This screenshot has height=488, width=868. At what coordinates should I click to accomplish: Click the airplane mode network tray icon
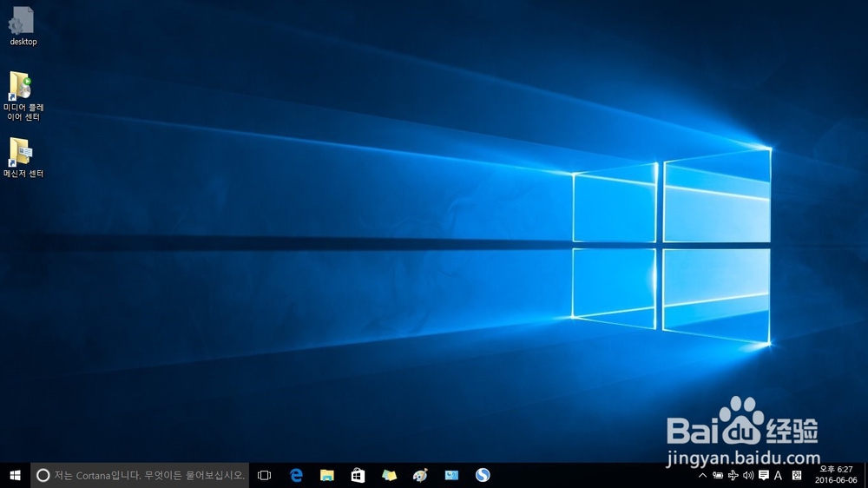click(x=733, y=475)
